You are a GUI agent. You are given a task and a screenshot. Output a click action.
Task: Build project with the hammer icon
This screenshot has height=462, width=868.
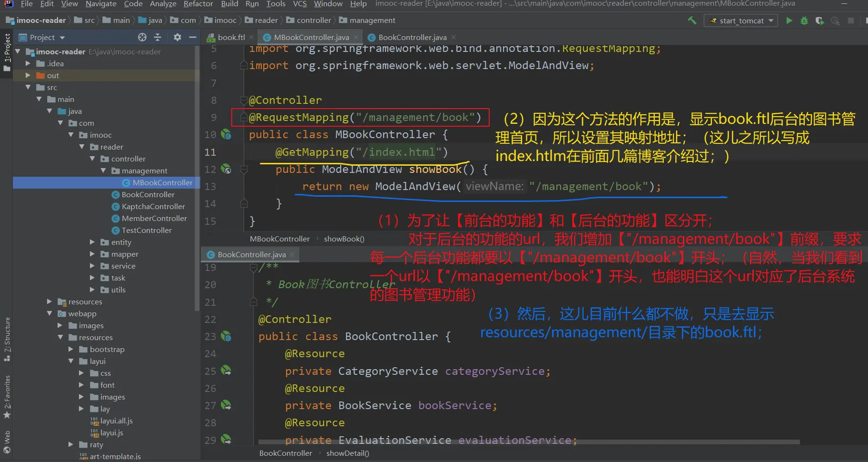[692, 20]
